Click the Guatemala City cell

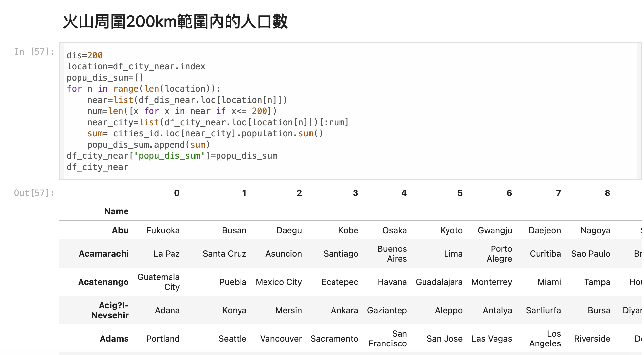tap(159, 282)
